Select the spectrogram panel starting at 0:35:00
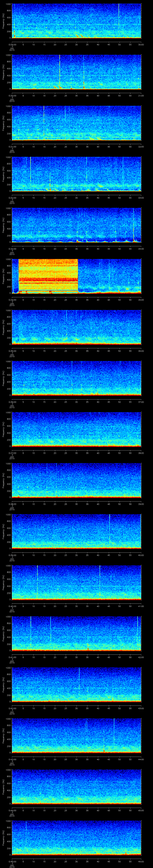The height and width of the screenshot is (868, 153). tap(76, 327)
